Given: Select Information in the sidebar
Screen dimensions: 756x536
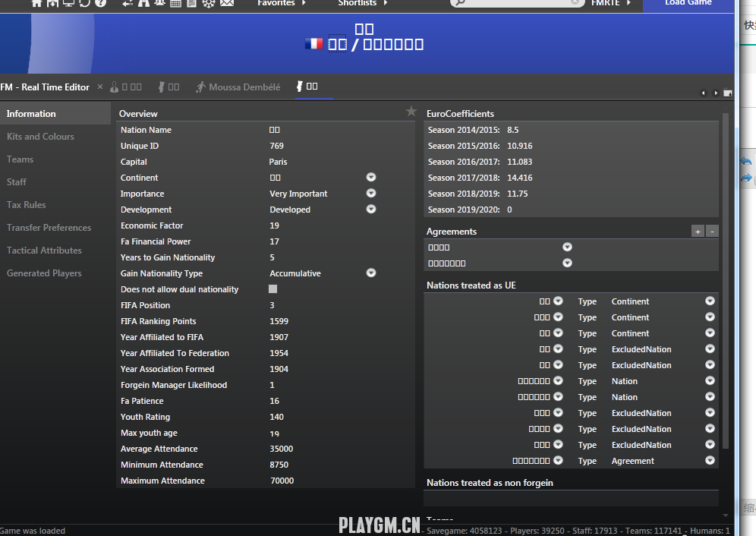Looking at the screenshot, I should click(55, 114).
